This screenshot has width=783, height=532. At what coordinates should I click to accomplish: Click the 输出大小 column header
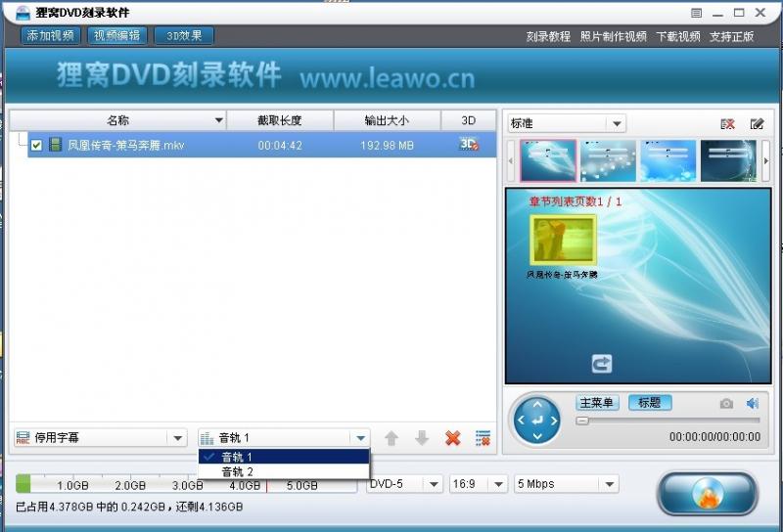[387, 120]
